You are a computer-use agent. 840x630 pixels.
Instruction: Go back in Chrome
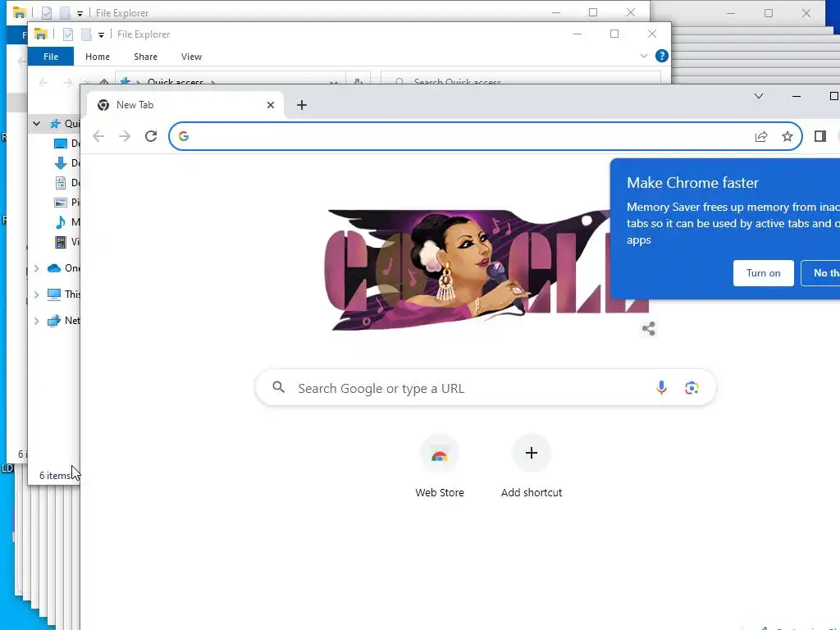[x=98, y=136]
